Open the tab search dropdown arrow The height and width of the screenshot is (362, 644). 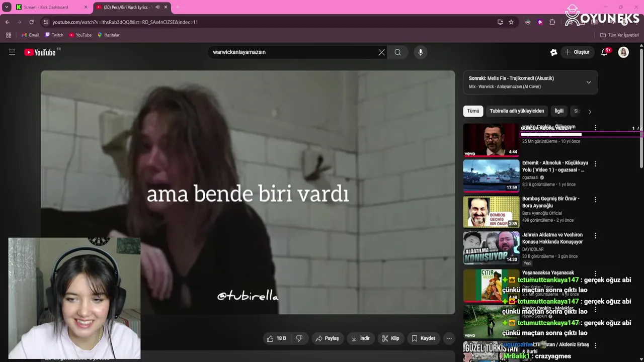coord(6,7)
